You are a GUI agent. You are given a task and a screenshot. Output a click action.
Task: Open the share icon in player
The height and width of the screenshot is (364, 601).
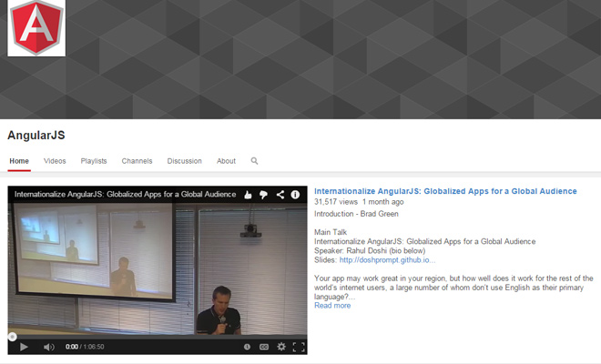280,195
